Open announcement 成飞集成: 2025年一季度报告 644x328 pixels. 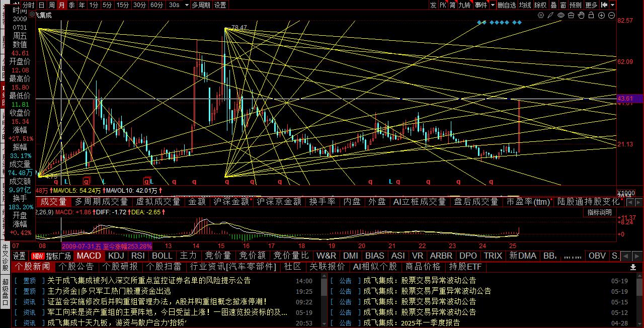pyautogui.click(x=412, y=323)
